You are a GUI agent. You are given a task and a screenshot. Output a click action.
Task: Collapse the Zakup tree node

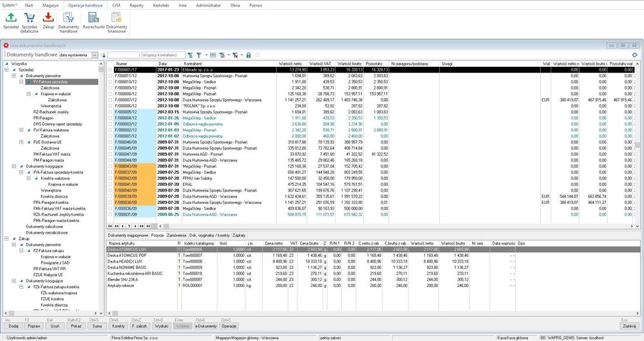[6, 239]
